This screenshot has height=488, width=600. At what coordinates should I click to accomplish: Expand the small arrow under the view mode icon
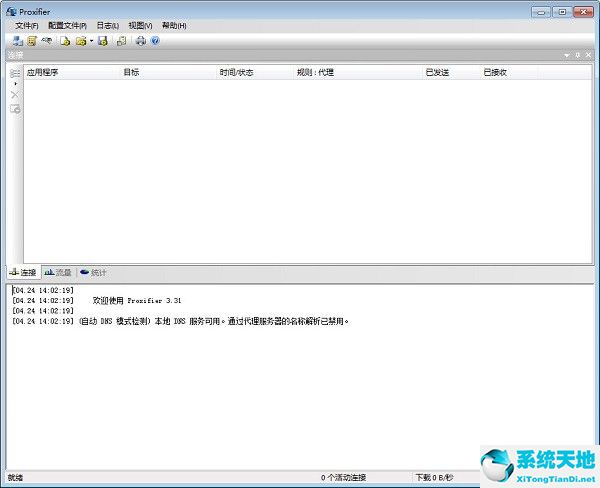point(15,83)
